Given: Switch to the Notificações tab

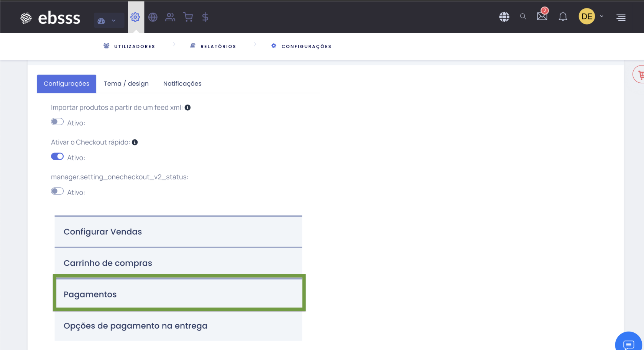Looking at the screenshot, I should tap(182, 83).
